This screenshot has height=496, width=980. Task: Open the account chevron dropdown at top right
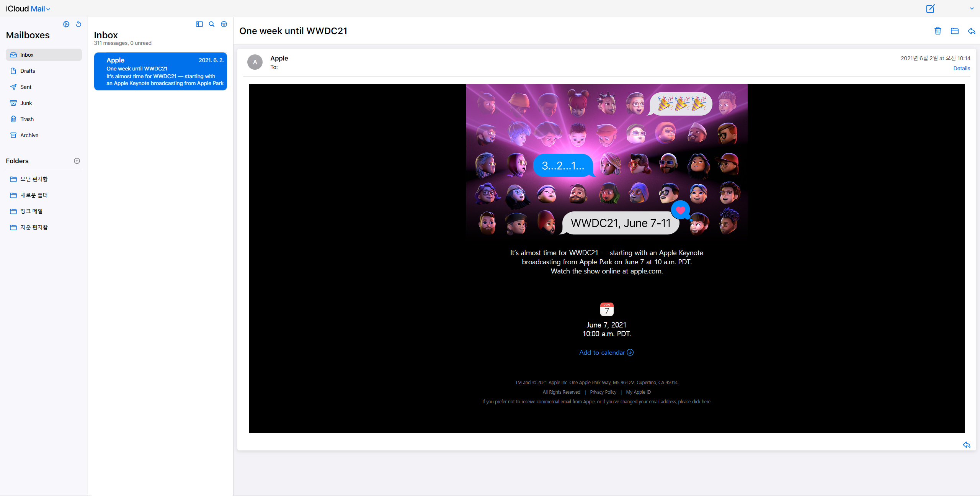pos(972,8)
